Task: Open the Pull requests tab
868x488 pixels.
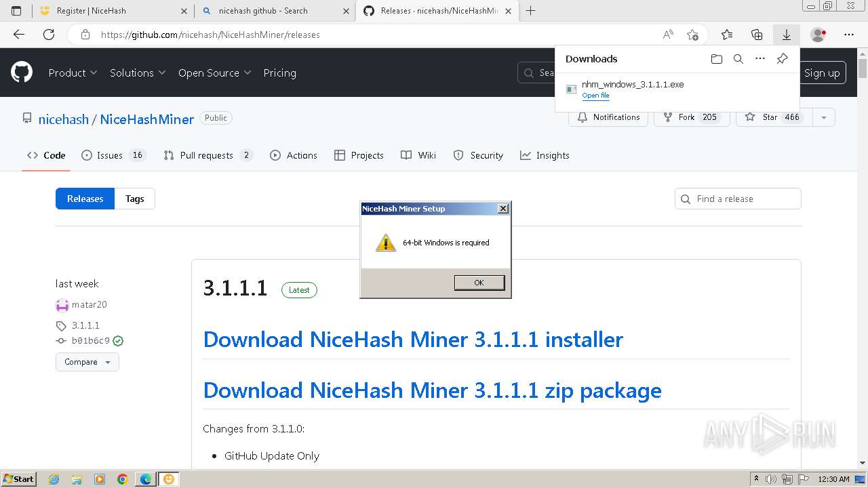Action: 208,155
